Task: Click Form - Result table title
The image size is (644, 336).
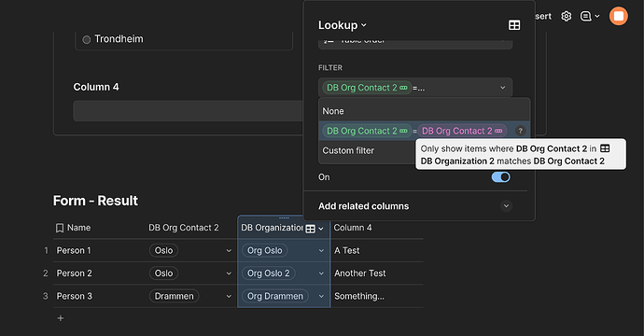Action: (95, 201)
